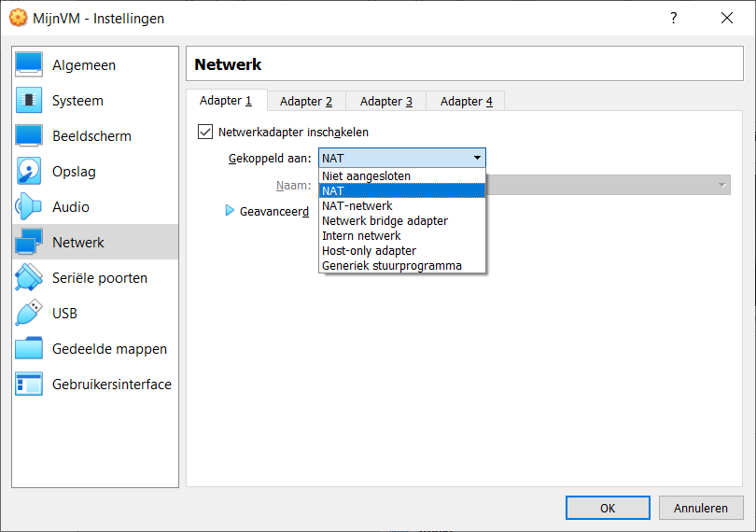Click the help question mark button
The height and width of the screenshot is (532, 756).
pos(674,19)
